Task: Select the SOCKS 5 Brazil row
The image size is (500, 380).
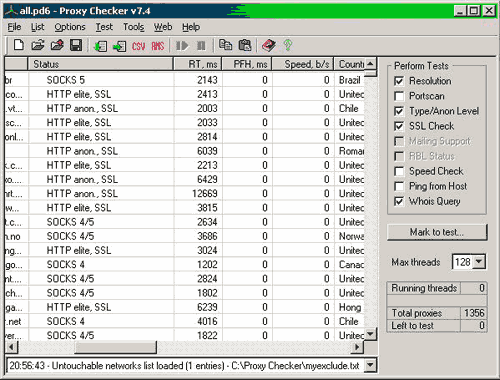Action: click(x=184, y=80)
